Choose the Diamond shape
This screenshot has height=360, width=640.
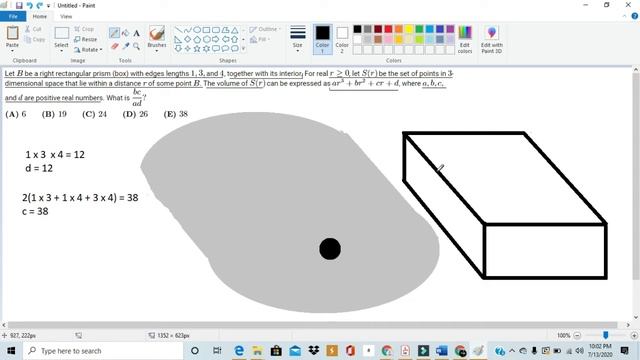(187, 39)
